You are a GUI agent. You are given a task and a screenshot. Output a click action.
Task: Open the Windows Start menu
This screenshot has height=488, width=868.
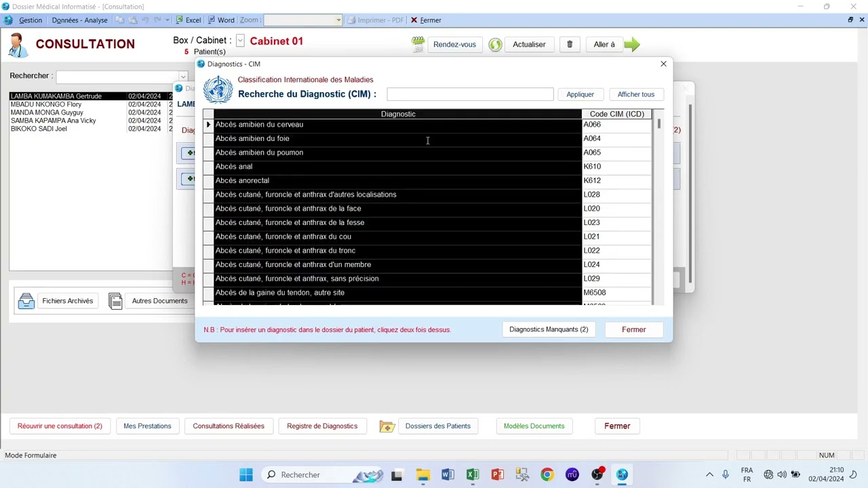click(x=246, y=474)
